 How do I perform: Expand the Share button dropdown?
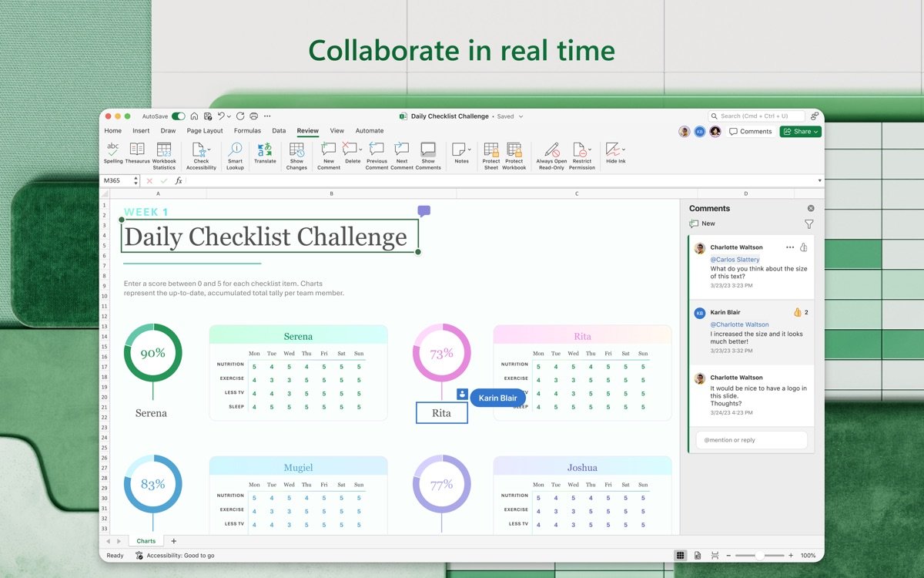[815, 132]
